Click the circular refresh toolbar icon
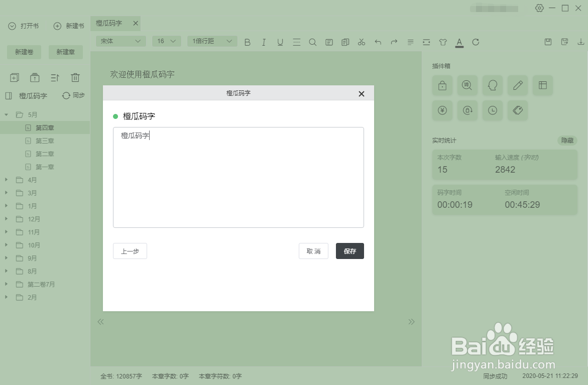Image resolution: width=588 pixels, height=385 pixels. tap(476, 42)
